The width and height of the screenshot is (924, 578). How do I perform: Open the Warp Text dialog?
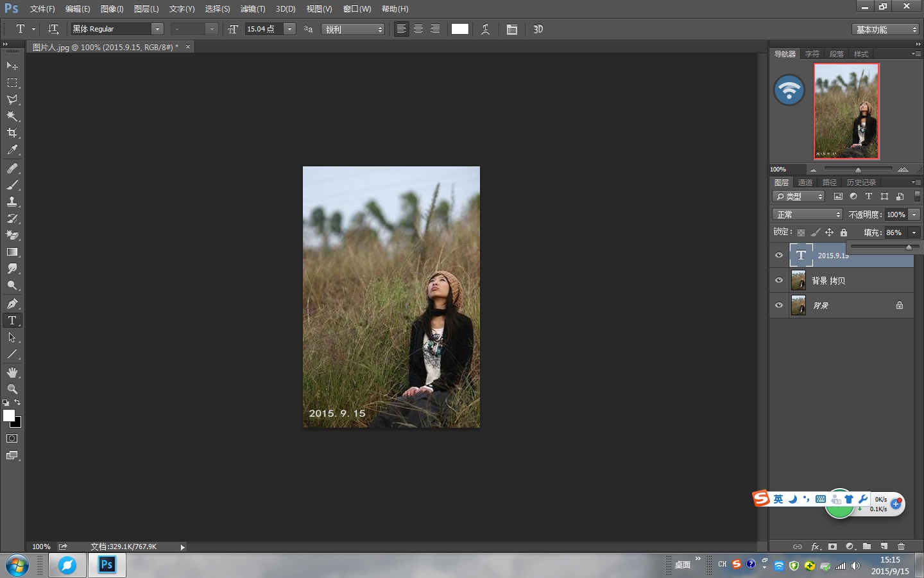pos(486,29)
